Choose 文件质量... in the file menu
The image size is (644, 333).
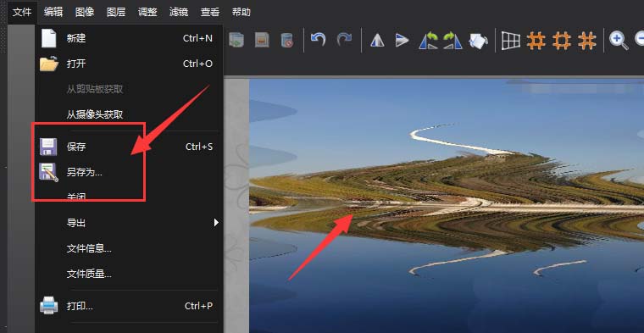130,274
